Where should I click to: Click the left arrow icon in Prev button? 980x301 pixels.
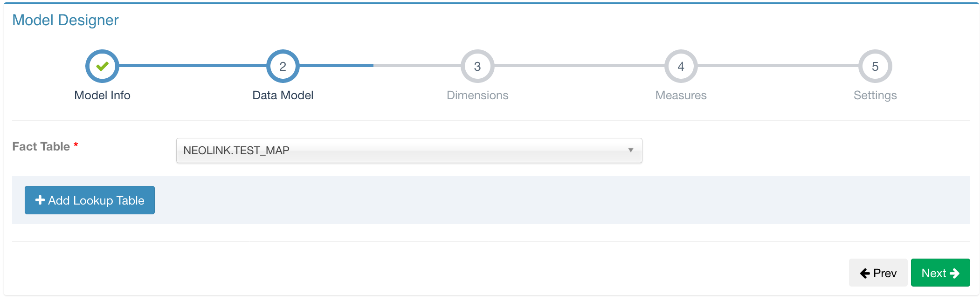pyautogui.click(x=865, y=273)
